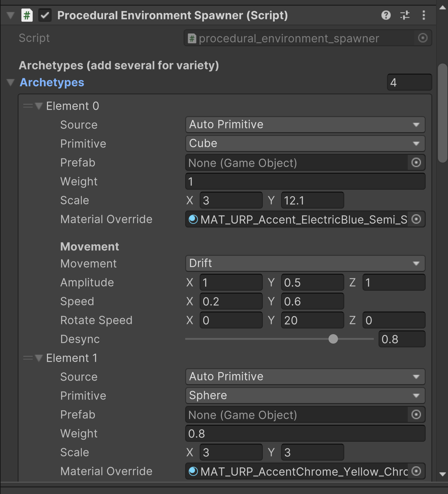Collapse the Procedural Environment Spawner component
This screenshot has height=494, width=448.
point(10,15)
